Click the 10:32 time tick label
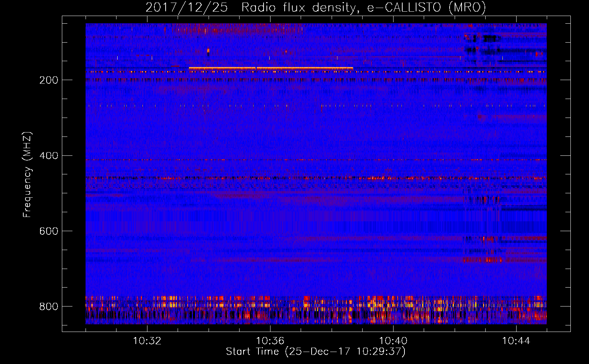Image resolution: width=589 pixels, height=364 pixels. point(147,341)
